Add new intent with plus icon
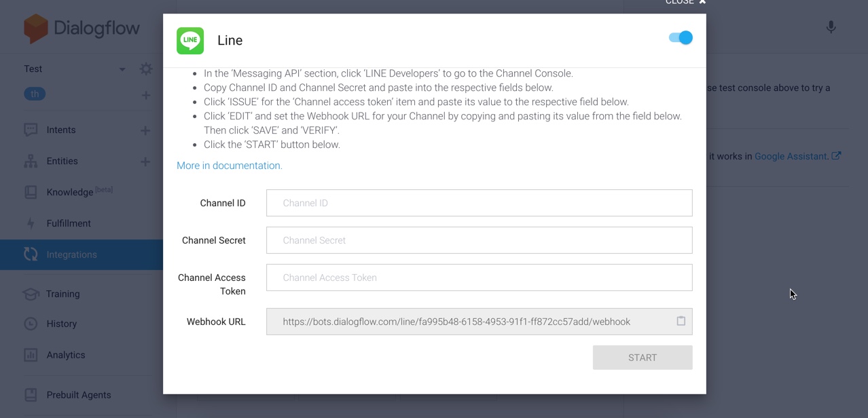This screenshot has height=418, width=868. click(145, 130)
